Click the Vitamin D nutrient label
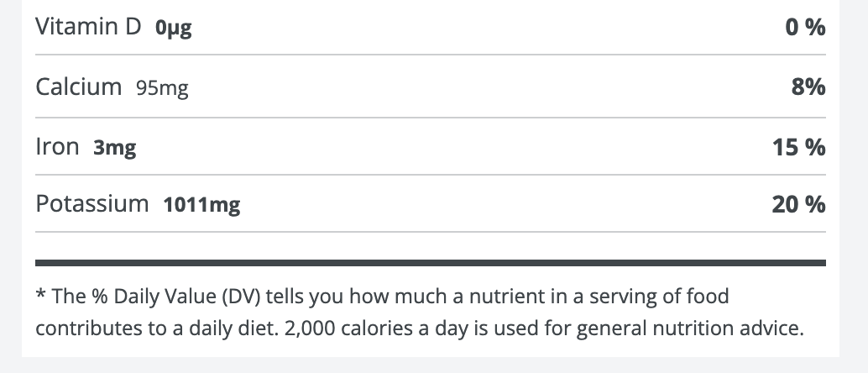This screenshot has height=373, width=868. pos(89,27)
